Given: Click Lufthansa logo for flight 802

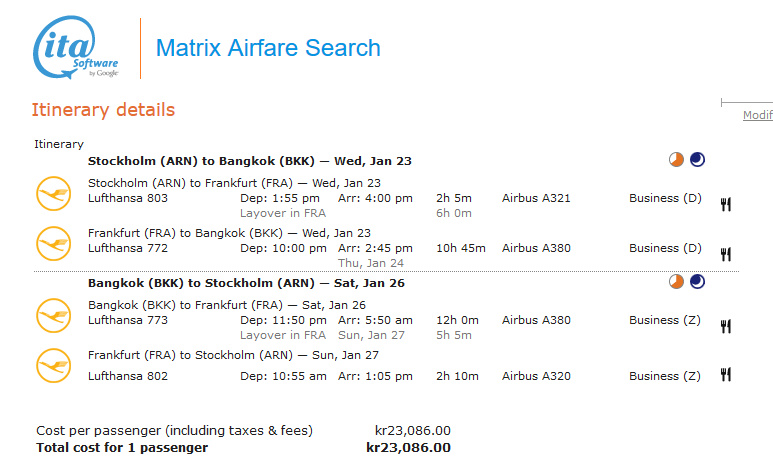Looking at the screenshot, I should click(53, 364).
